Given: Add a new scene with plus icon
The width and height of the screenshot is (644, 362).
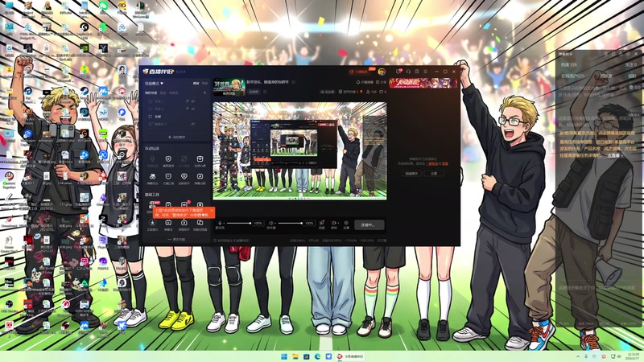Looking at the screenshot, I should [x=204, y=93].
